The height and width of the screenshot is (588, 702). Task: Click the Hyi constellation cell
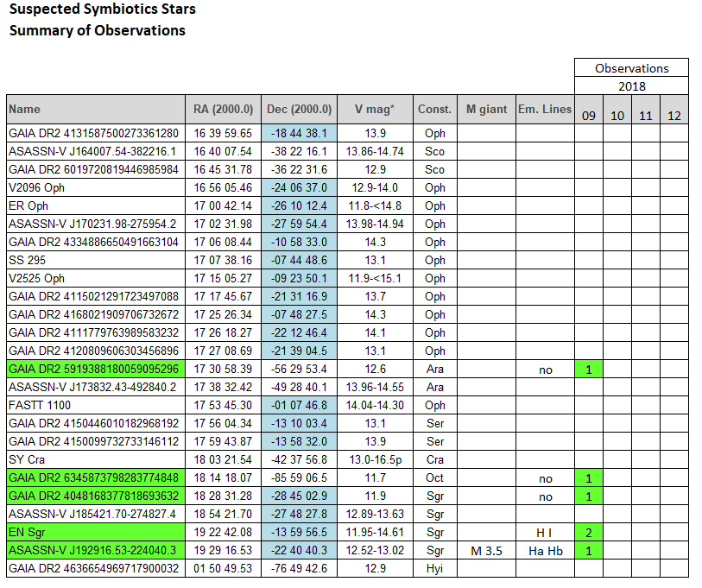tap(434, 569)
